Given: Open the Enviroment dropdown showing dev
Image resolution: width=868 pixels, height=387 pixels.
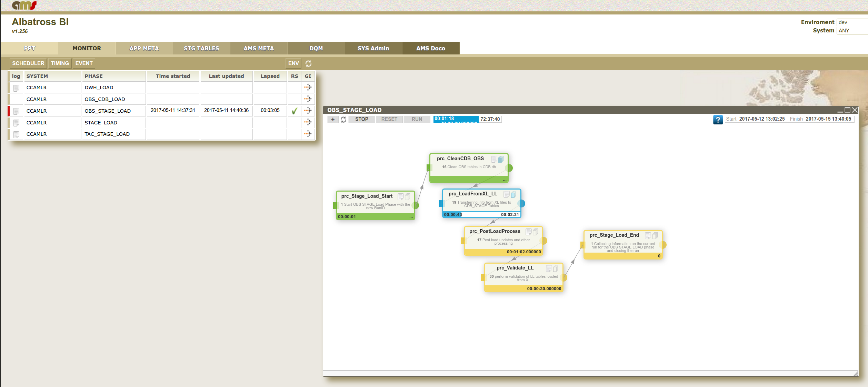Looking at the screenshot, I should click(x=852, y=22).
